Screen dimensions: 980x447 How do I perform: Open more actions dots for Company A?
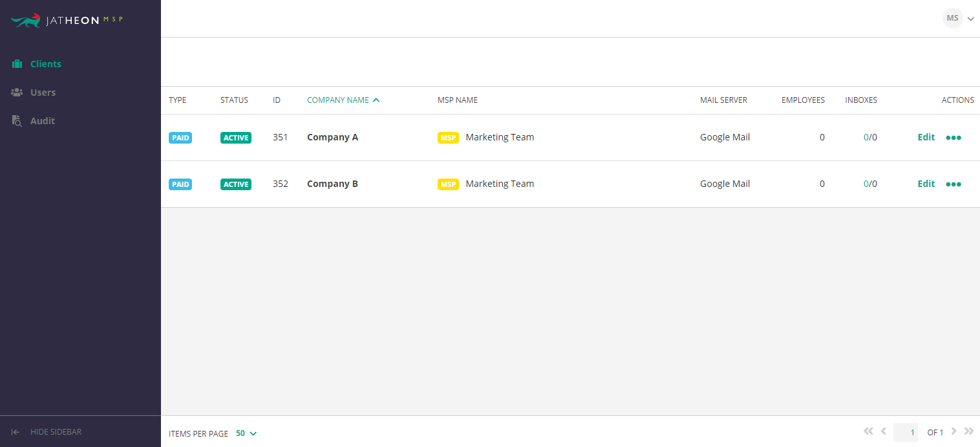953,138
